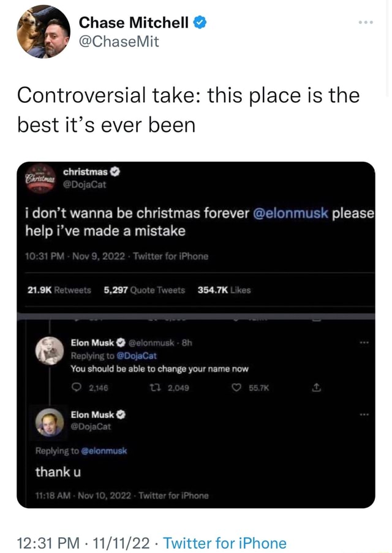Click the @ChaseMit handle
The image size is (392, 553).
click(x=118, y=43)
